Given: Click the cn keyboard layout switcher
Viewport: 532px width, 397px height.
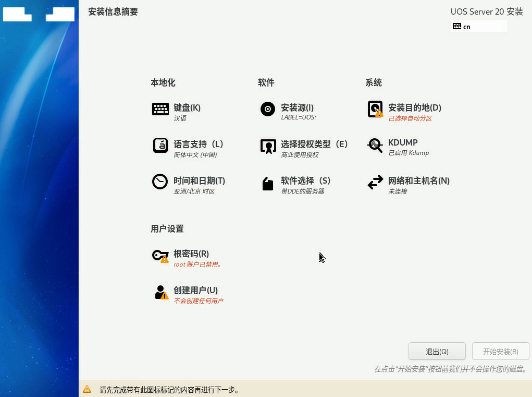Looking at the screenshot, I should tap(479, 26).
